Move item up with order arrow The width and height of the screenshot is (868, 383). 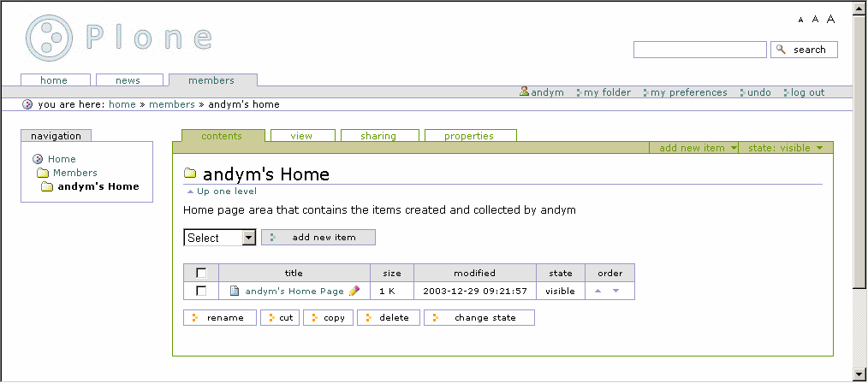tap(598, 291)
